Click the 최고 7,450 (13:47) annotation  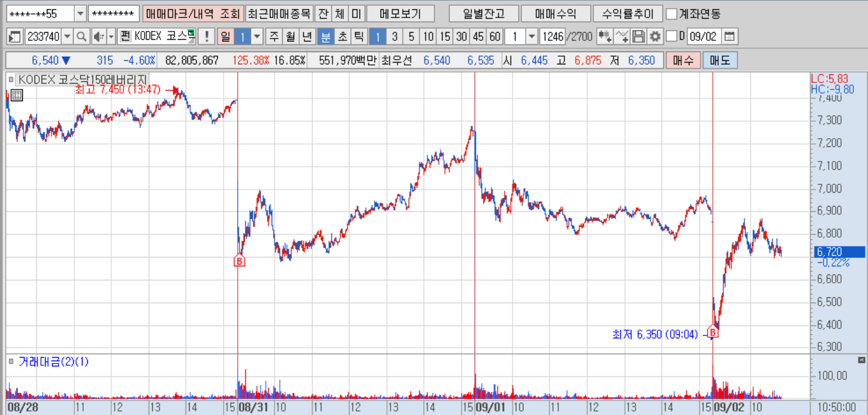coord(118,90)
